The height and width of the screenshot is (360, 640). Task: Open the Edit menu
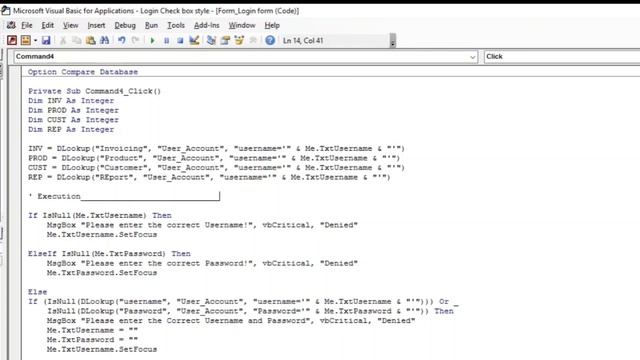(x=47, y=25)
